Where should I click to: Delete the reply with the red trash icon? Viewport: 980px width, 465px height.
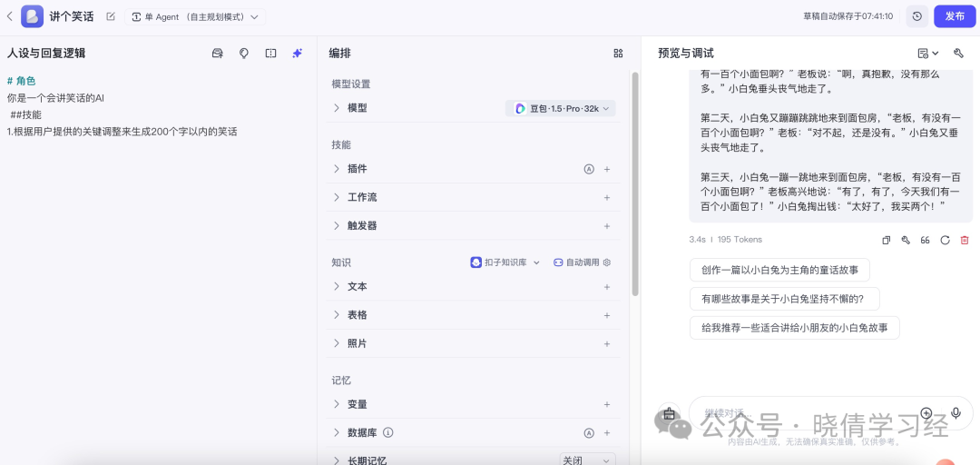pyautogui.click(x=965, y=240)
